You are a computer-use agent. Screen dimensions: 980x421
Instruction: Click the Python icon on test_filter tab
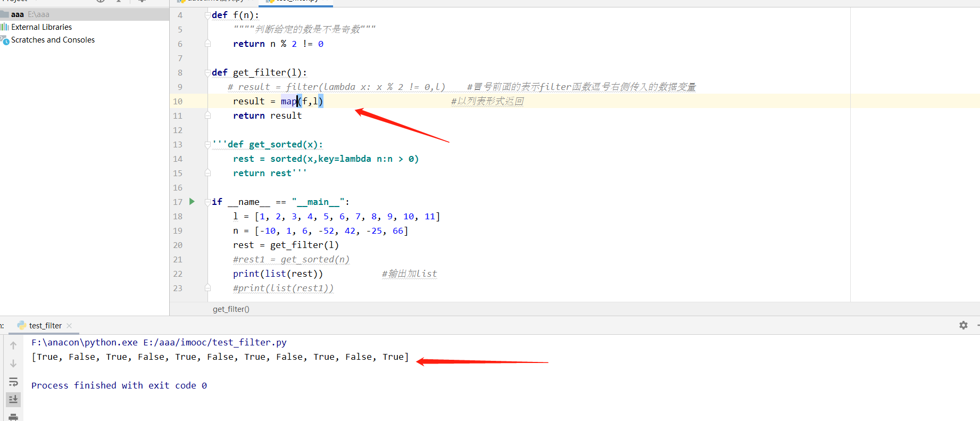(21, 325)
